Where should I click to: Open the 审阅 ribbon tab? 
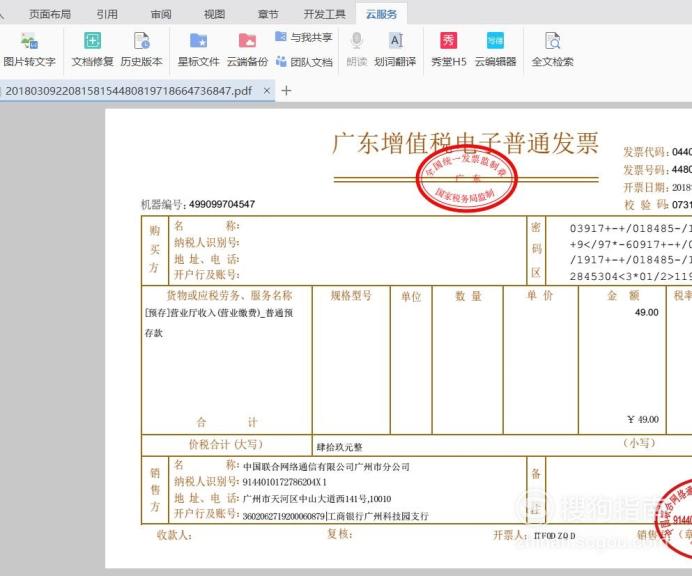(161, 14)
